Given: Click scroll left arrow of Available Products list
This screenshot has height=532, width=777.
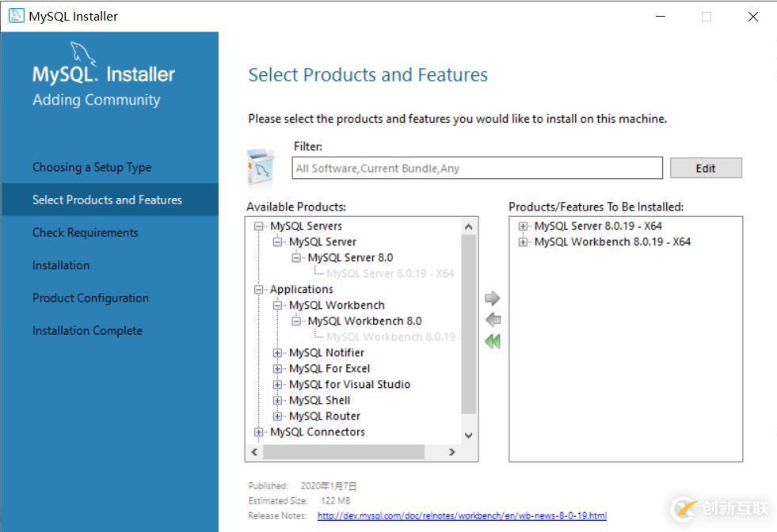Looking at the screenshot, I should coord(255,452).
